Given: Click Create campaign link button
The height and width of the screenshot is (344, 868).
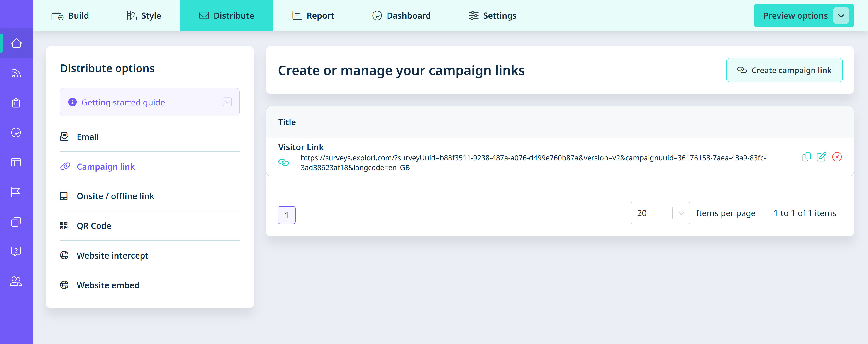Looking at the screenshot, I should coord(784,70).
